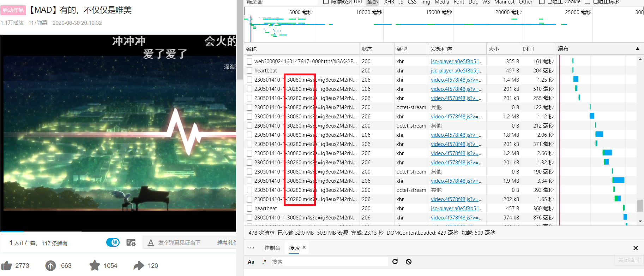Sort requests by the 大小 column header
Screen dimensions: 644x276
[504, 49]
